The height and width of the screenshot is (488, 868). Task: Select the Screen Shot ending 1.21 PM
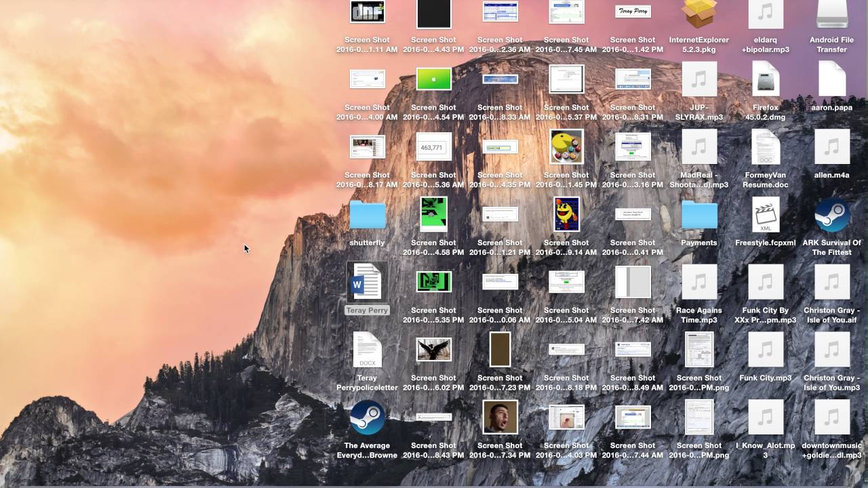pos(500,214)
